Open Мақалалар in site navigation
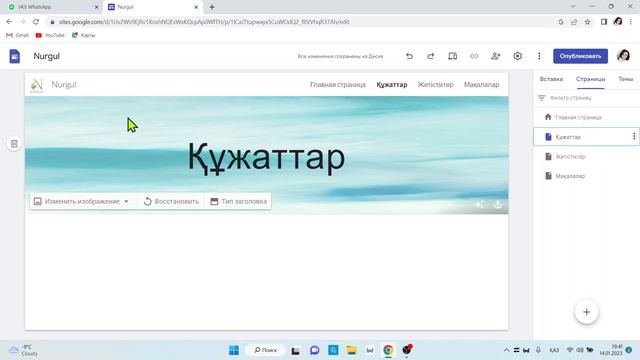Image resolution: width=640 pixels, height=360 pixels. pos(482,84)
